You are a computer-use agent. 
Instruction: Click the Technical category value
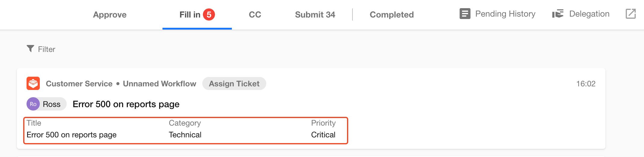click(185, 135)
